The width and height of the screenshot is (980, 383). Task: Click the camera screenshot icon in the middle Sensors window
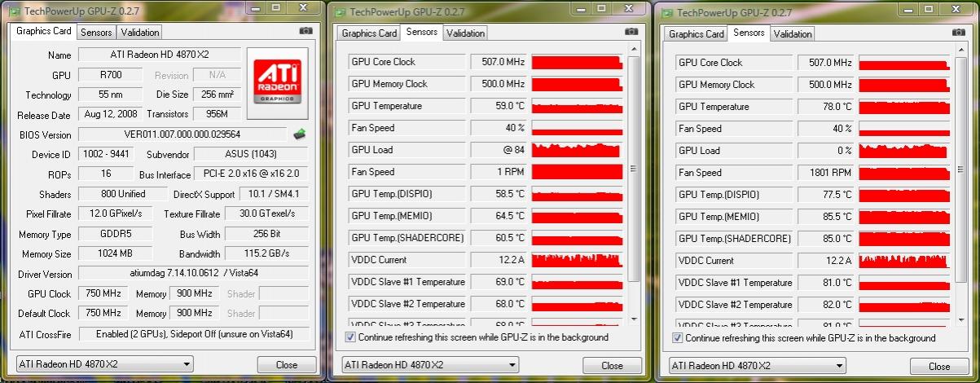click(631, 32)
